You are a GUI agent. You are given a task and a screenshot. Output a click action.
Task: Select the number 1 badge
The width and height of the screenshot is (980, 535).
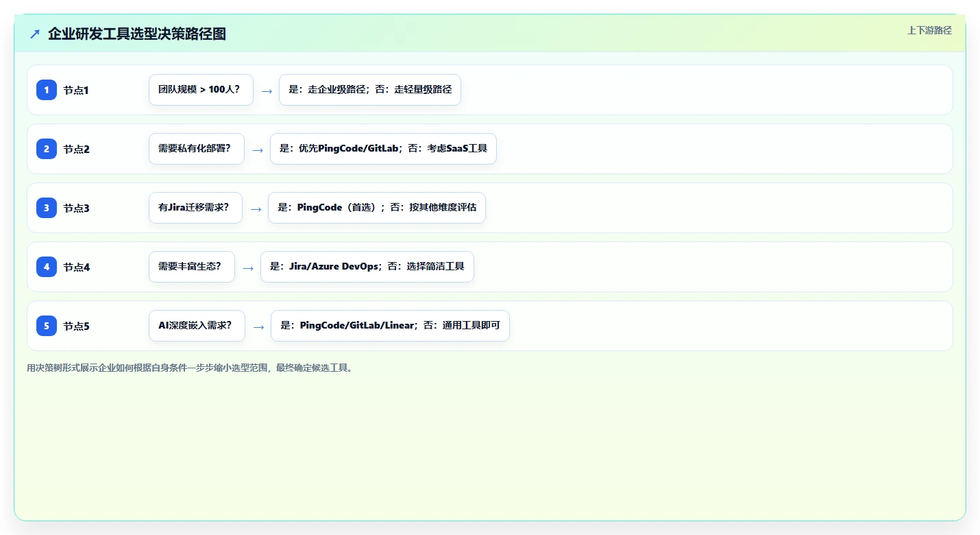point(47,90)
